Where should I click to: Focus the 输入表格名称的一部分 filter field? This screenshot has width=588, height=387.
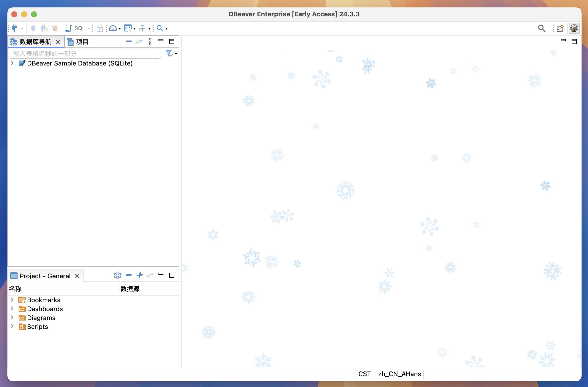tap(85, 53)
